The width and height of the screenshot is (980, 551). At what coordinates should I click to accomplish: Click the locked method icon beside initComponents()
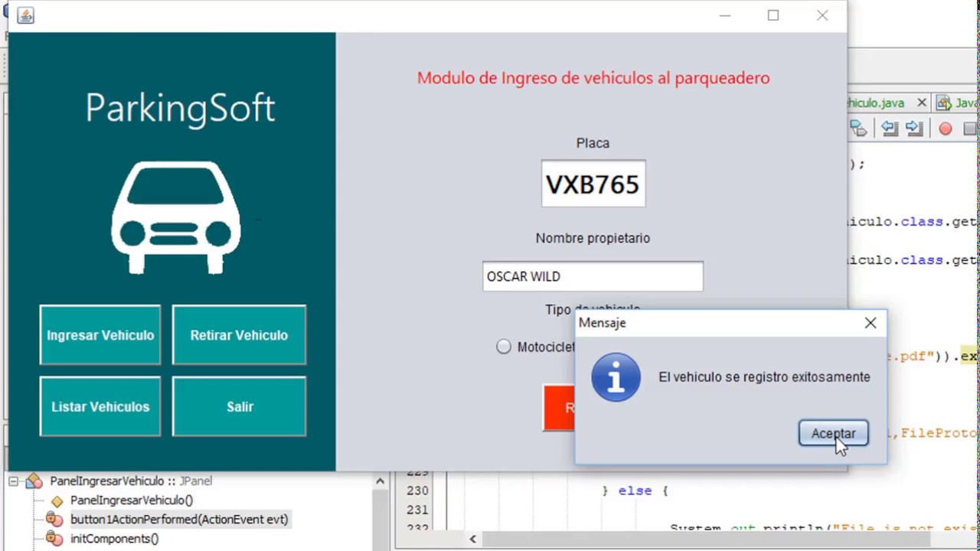(x=54, y=539)
